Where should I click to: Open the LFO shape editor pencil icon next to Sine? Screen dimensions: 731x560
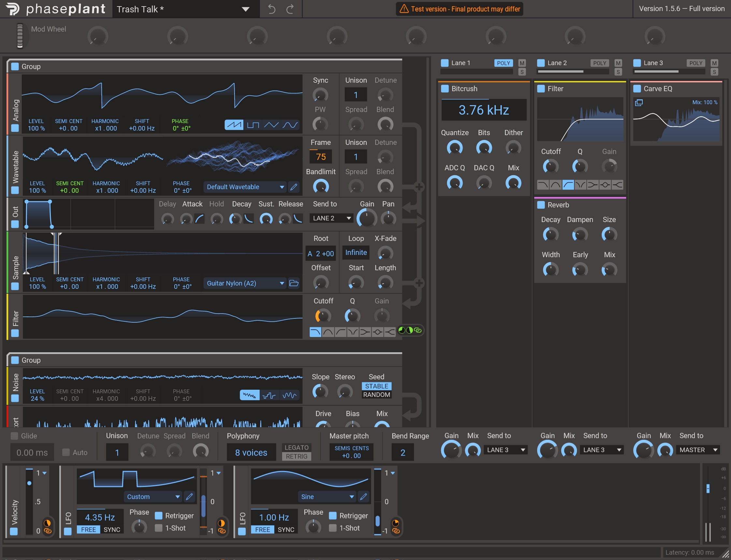[x=364, y=497]
